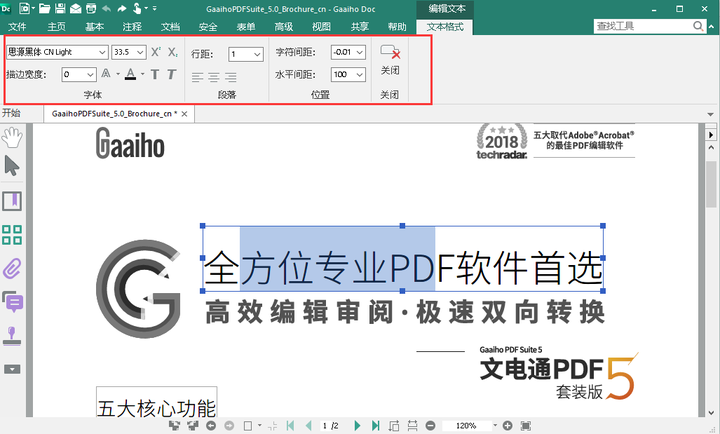720x434 pixels.
Task: Close the GaaihoPDFSuite_5.0_Brochure_cn document tab
Action: 185,114
